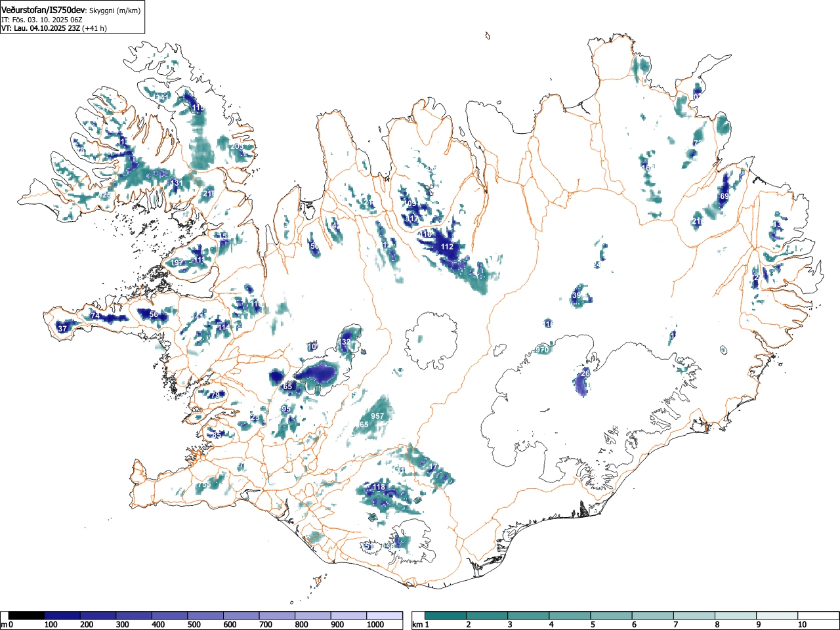Click the '10' label on km scale

point(801,625)
